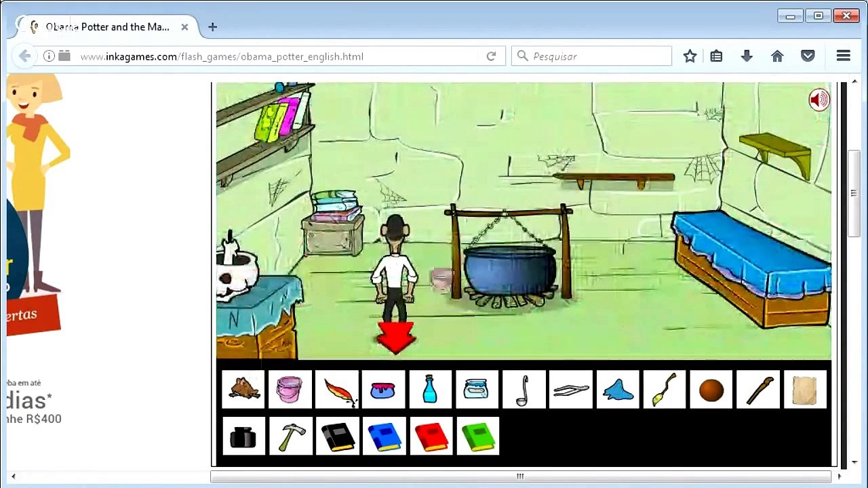Close the Obama Potter tab
Image resolution: width=868 pixels, height=488 pixels.
pyautogui.click(x=184, y=27)
